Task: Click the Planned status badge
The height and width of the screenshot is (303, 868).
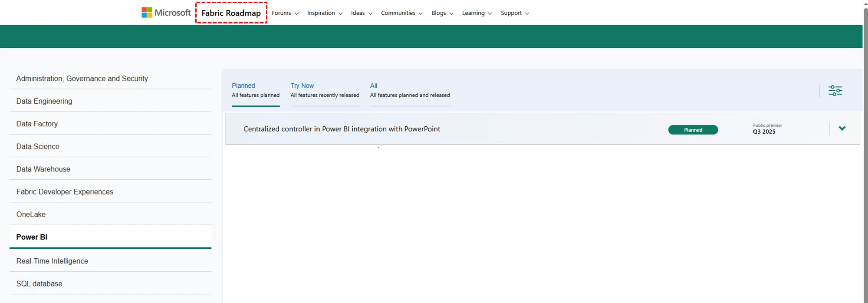Action: [x=693, y=130]
